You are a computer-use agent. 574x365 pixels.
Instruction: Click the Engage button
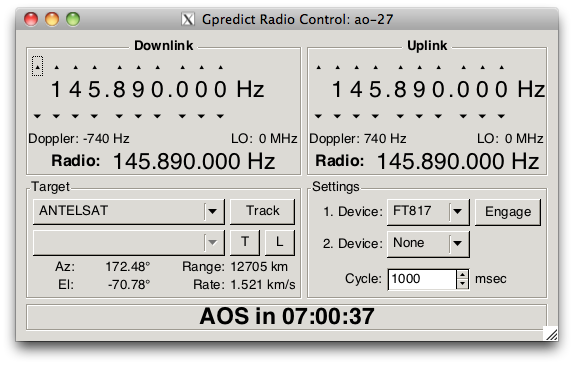[x=508, y=212]
